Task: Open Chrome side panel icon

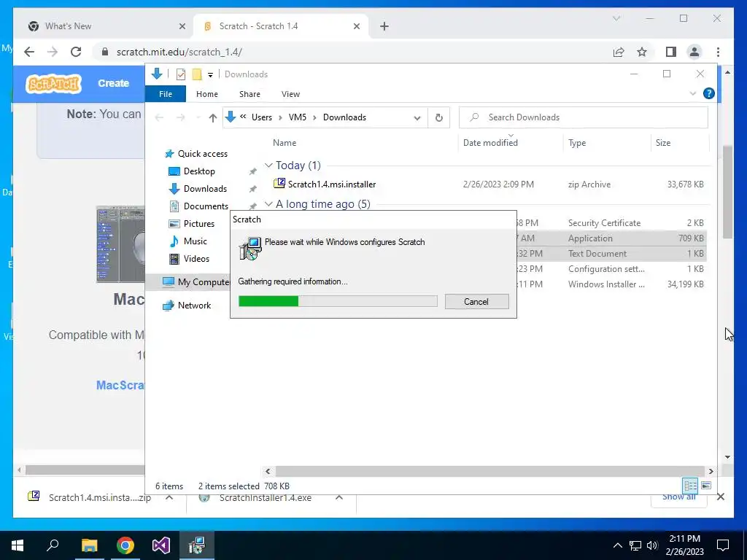Action: coord(671,52)
